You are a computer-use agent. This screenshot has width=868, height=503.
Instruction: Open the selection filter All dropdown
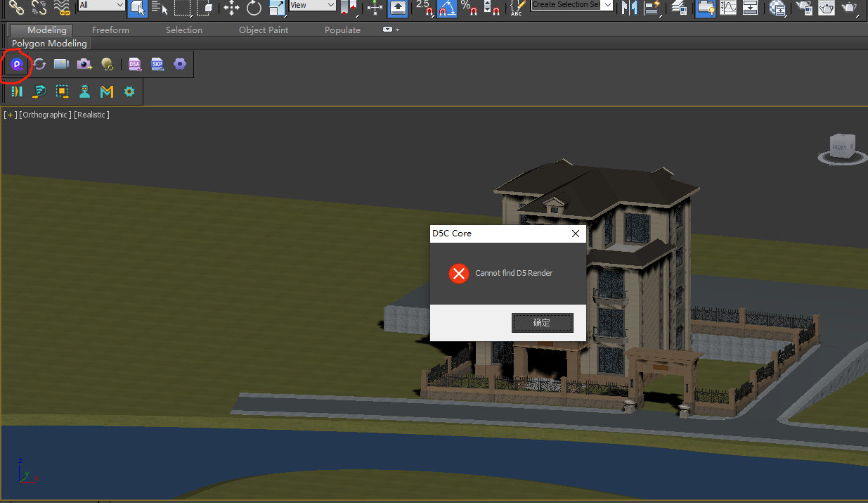click(x=102, y=6)
